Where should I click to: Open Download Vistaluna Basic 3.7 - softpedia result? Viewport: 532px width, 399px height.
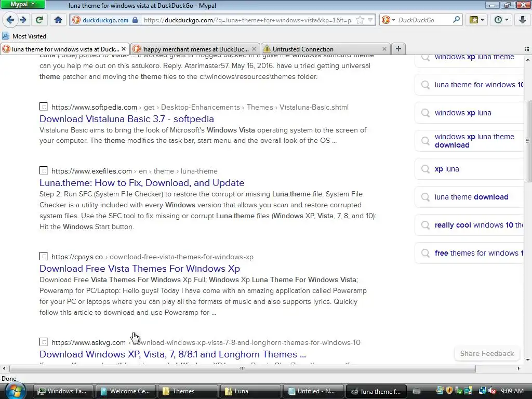click(x=127, y=119)
